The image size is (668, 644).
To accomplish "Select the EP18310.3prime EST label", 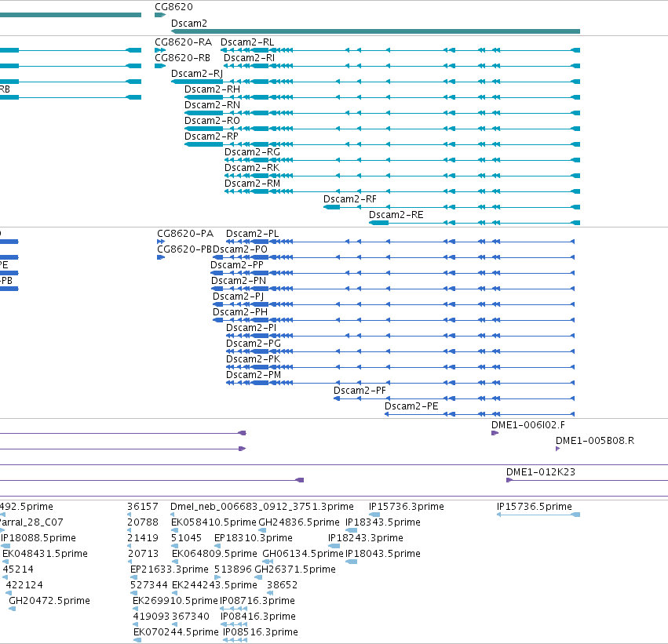I will pyautogui.click(x=253, y=538).
